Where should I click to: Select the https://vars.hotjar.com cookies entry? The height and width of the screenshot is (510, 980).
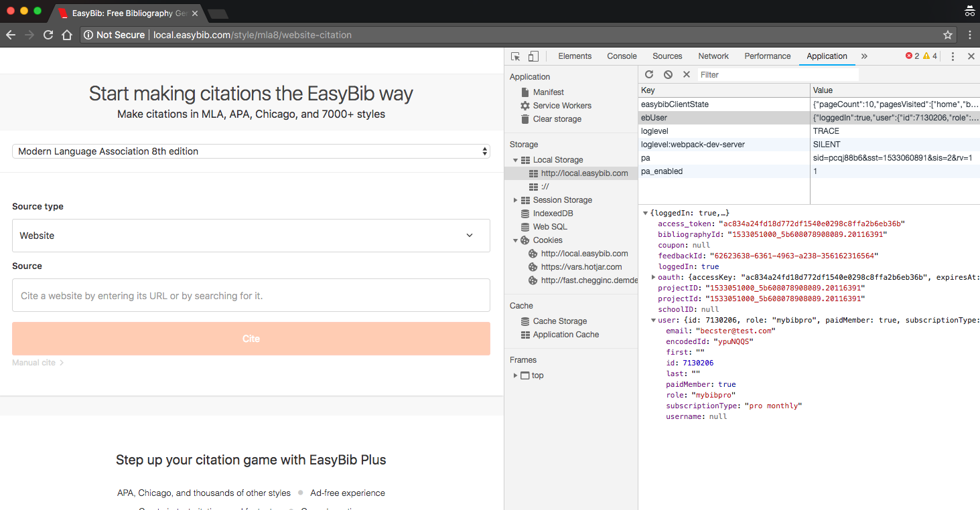tap(581, 267)
